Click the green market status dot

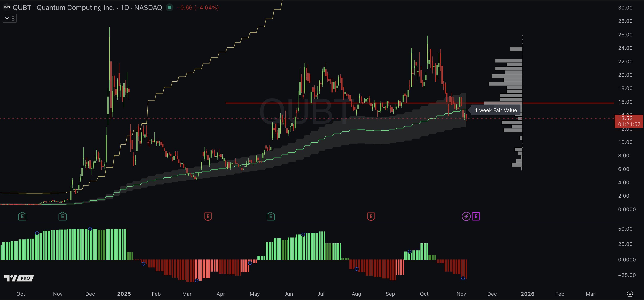[170, 8]
